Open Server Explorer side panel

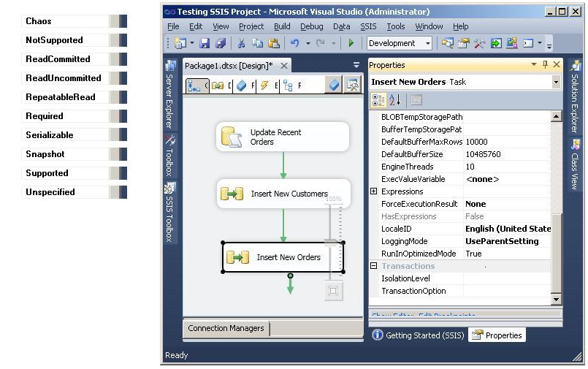coord(170,94)
